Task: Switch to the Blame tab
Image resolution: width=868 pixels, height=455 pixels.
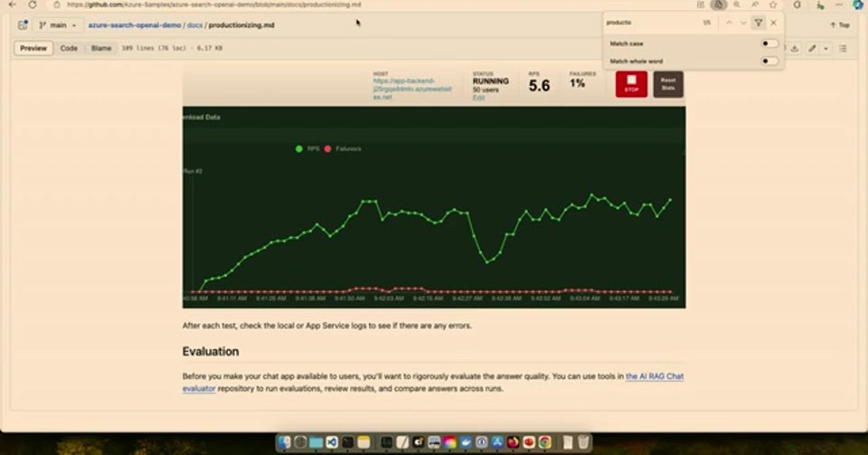Action: coord(101,48)
